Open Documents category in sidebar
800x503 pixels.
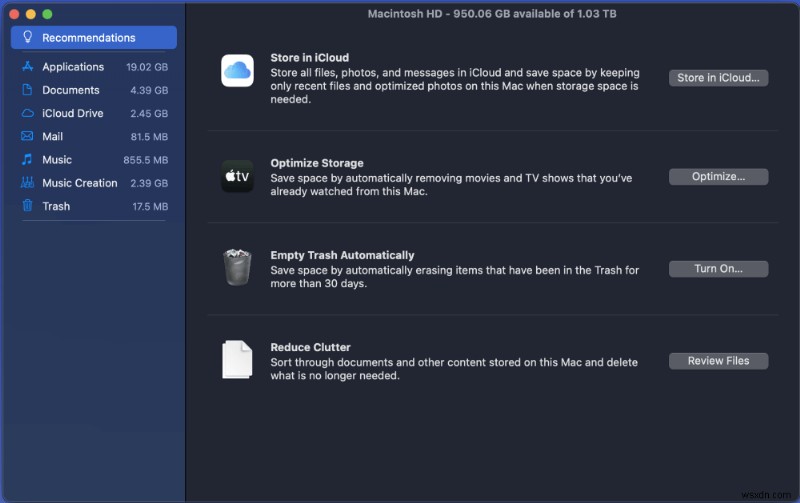[x=94, y=90]
